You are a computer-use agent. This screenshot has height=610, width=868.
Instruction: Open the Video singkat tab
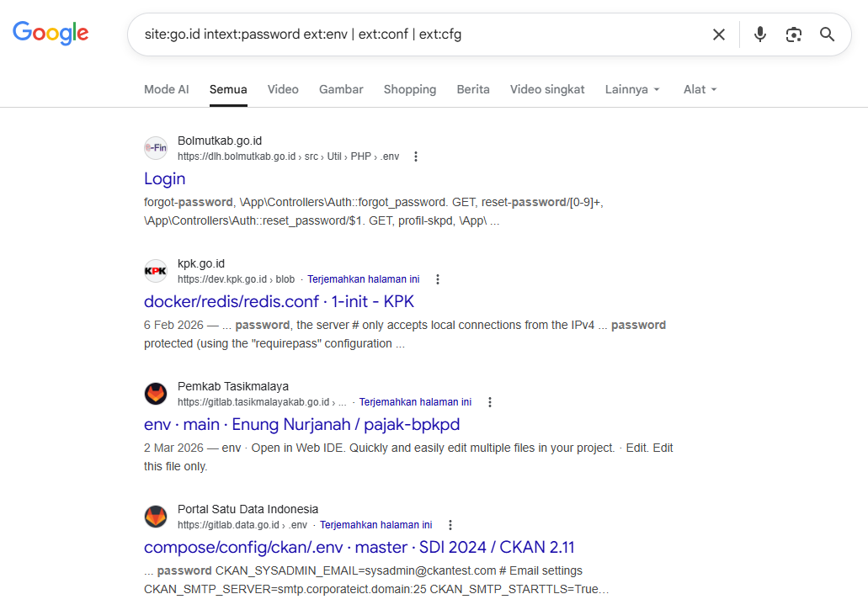547,89
